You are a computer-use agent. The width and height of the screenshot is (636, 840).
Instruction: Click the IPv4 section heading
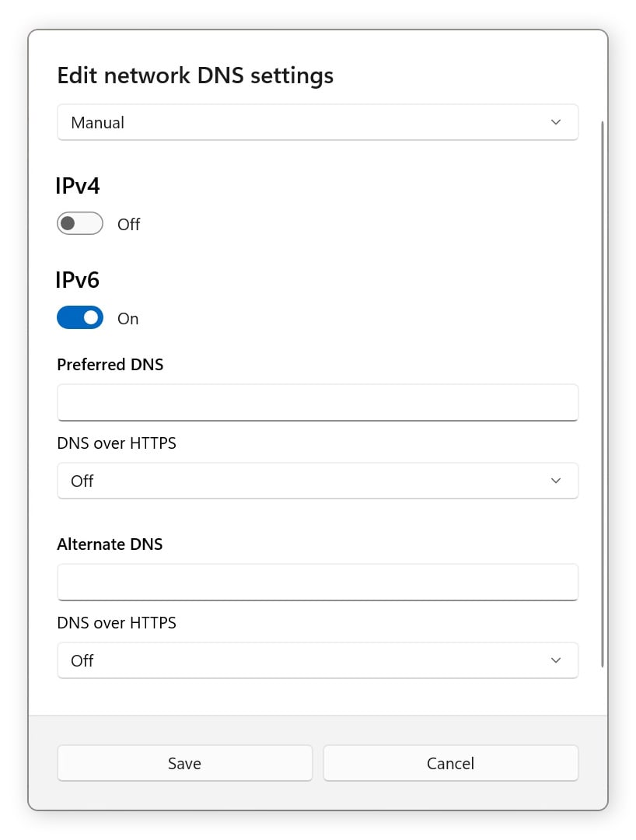[78, 185]
